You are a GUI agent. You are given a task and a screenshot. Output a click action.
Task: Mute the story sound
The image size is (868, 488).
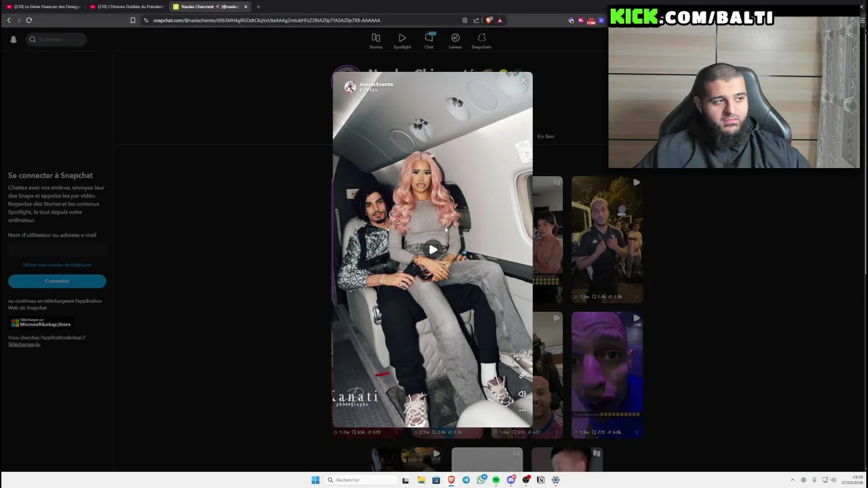(522, 394)
